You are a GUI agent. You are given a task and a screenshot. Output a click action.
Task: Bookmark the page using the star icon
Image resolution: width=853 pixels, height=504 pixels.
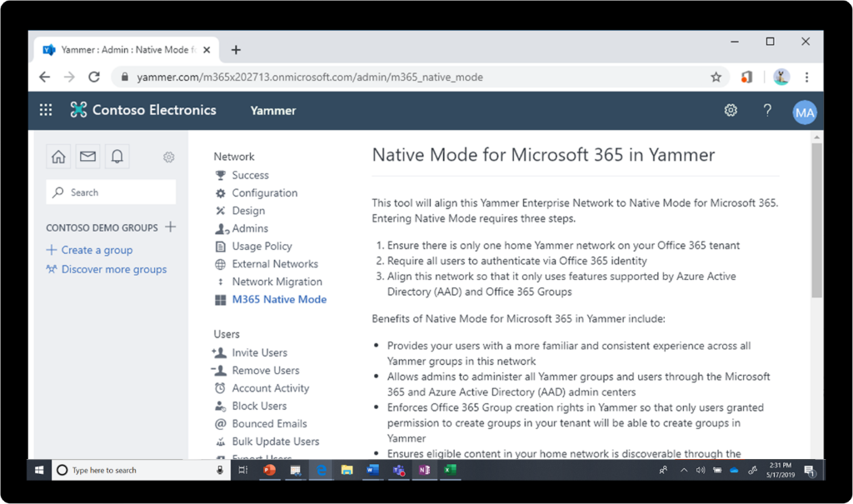tap(716, 76)
